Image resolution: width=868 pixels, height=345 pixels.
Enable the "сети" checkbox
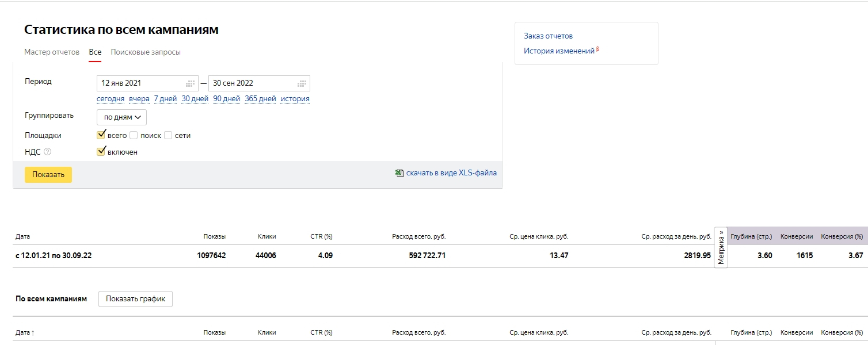click(168, 135)
